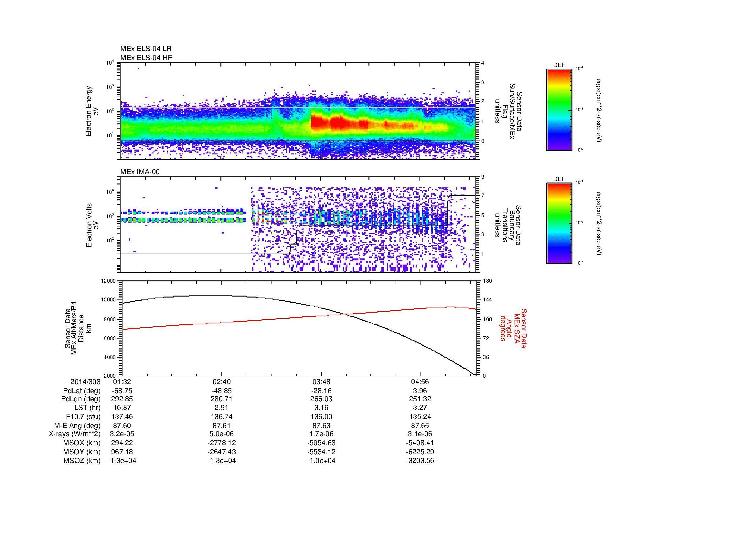Image resolution: width=756 pixels, height=534 pixels.
Task: Click the 'Electron Volts eV' axis label
Action: coord(92,225)
